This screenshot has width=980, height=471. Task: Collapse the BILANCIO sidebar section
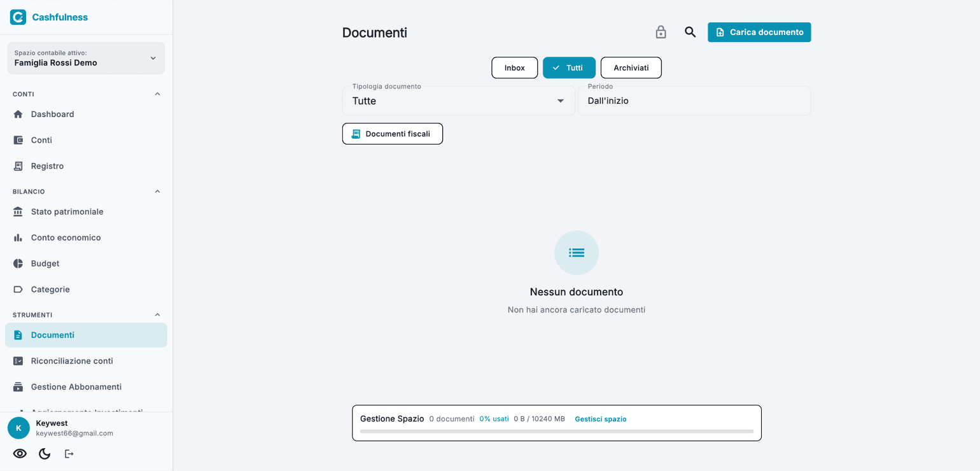pos(157,192)
